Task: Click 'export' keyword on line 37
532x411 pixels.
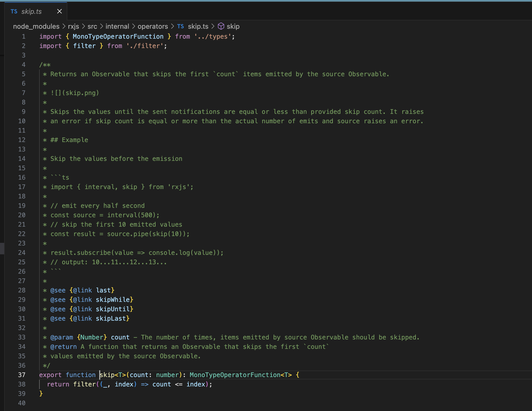Action: [x=50, y=375]
